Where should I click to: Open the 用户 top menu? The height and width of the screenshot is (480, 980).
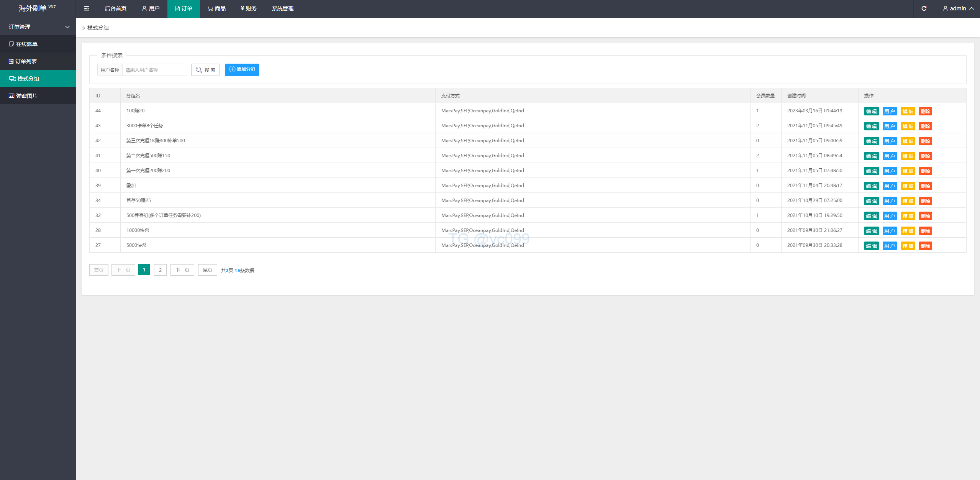point(151,8)
